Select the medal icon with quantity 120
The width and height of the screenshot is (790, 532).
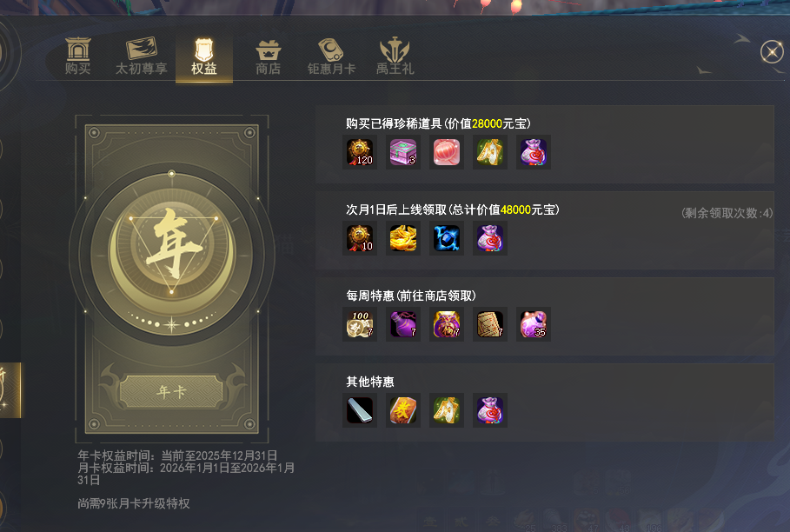[360, 152]
